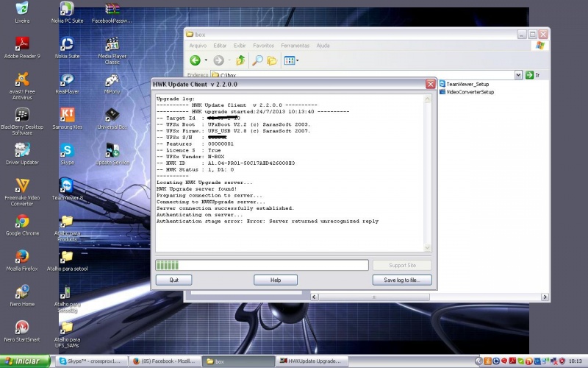Open the Exibir menu
The image size is (588, 368).
pyautogui.click(x=240, y=46)
